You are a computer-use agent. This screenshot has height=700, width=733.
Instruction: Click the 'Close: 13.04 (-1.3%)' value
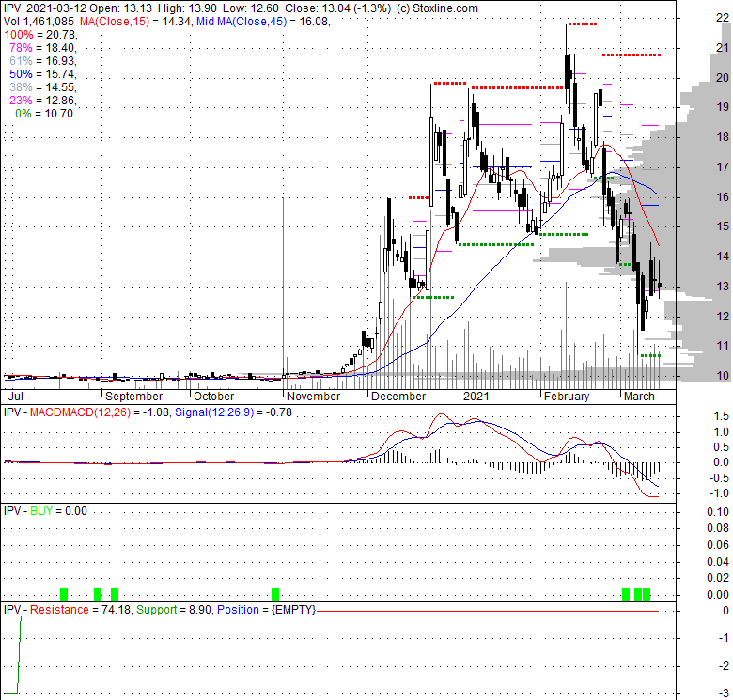tap(337, 8)
